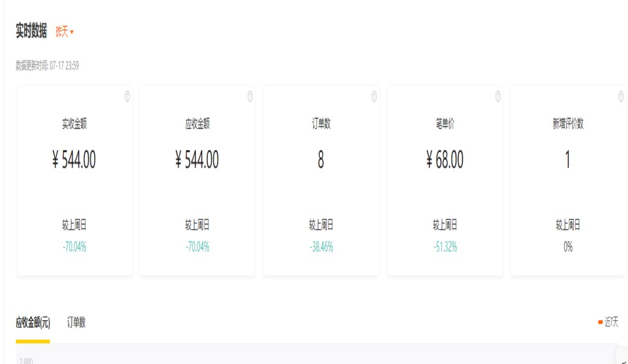Viewport: 628px width, 364px height.
Task: Click the help icon on 实收金额 card
Action: tap(127, 96)
